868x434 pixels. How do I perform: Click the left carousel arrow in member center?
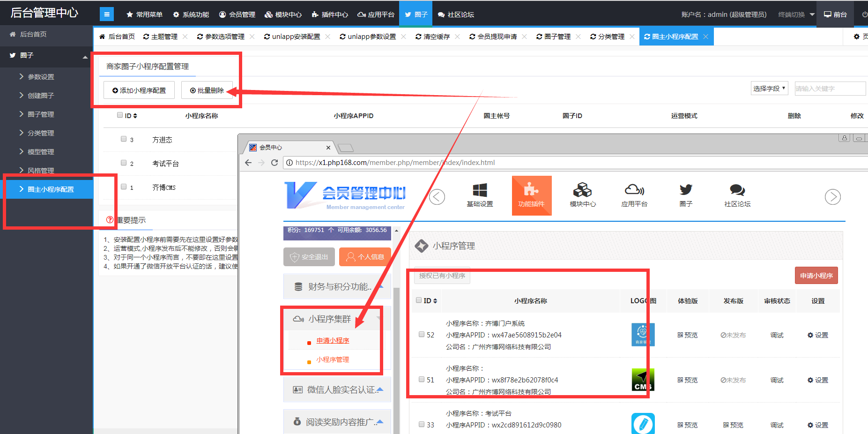(437, 197)
